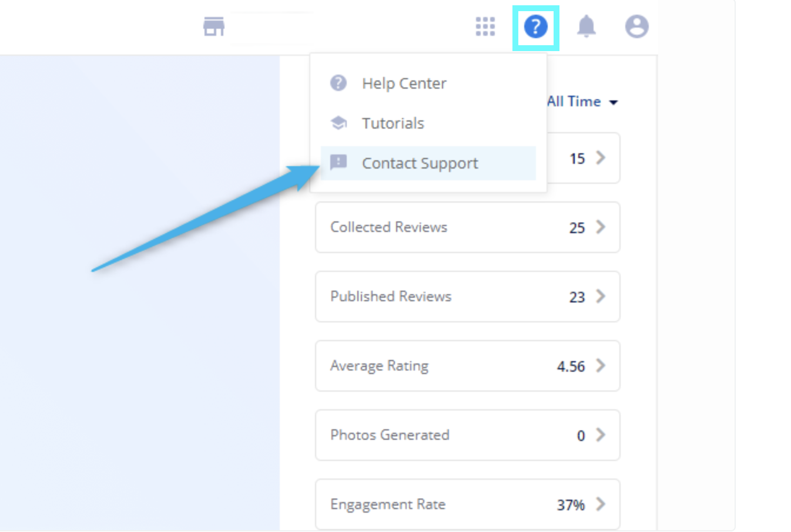Click the store icon in header

(214, 26)
